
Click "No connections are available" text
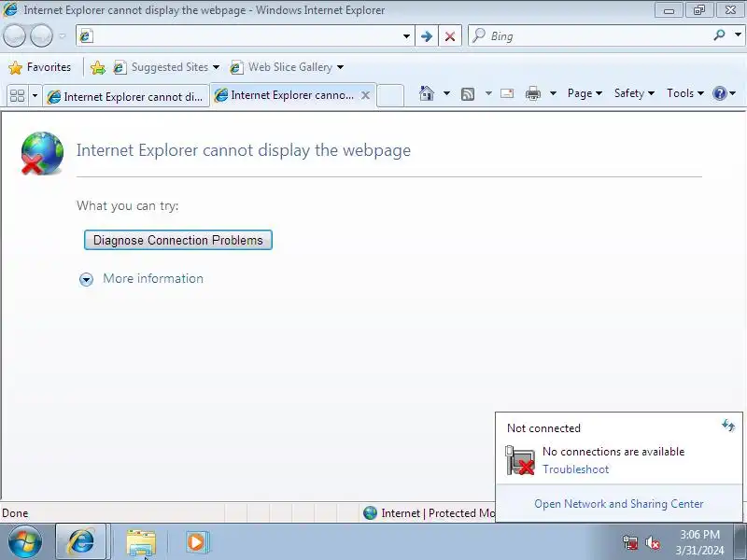[613, 452]
